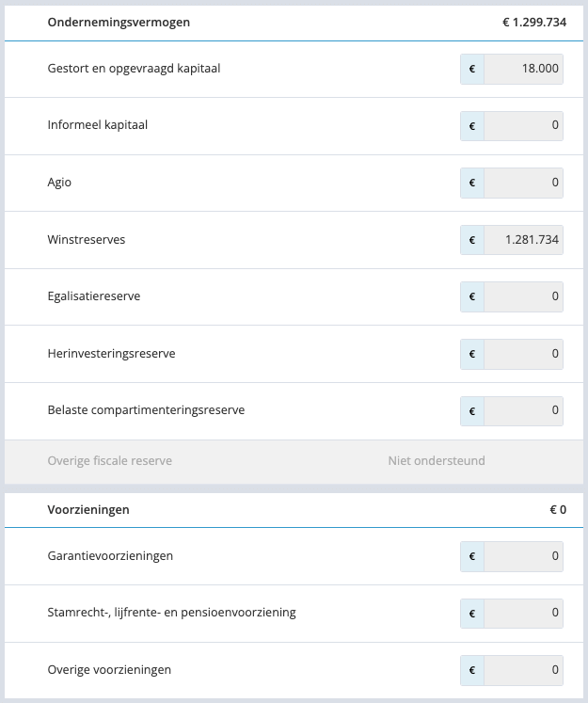Select the Gestort en opgevraagd kapitaal amount field
The width and height of the screenshot is (588, 703).
[x=523, y=69]
